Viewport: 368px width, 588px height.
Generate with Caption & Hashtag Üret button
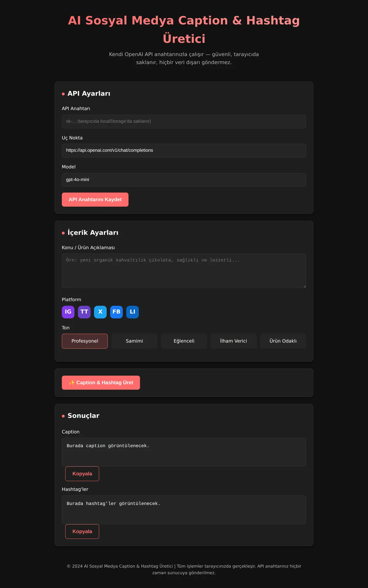pos(101,383)
